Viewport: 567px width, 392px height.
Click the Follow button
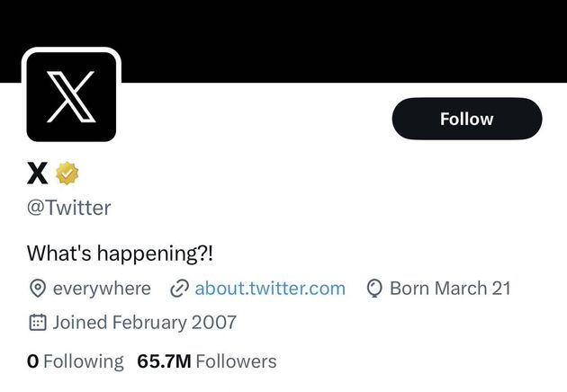pyautogui.click(x=467, y=119)
